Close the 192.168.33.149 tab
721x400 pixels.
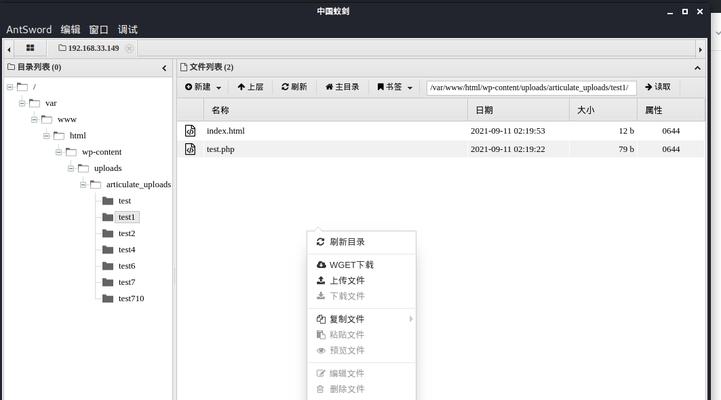click(x=130, y=48)
